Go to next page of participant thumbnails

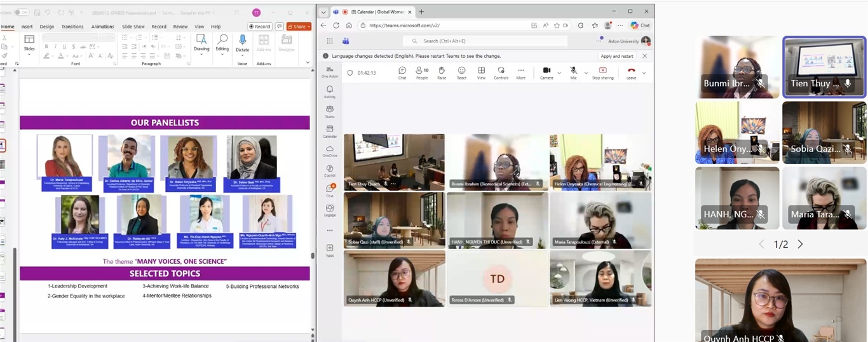(800, 244)
